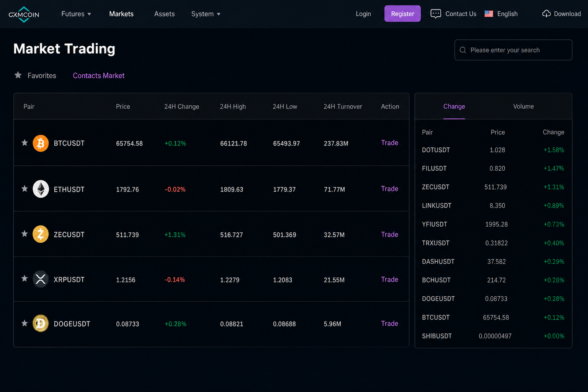Toggle favorite star for ETHUSDT
The height and width of the screenshot is (392, 588).
(x=24, y=188)
